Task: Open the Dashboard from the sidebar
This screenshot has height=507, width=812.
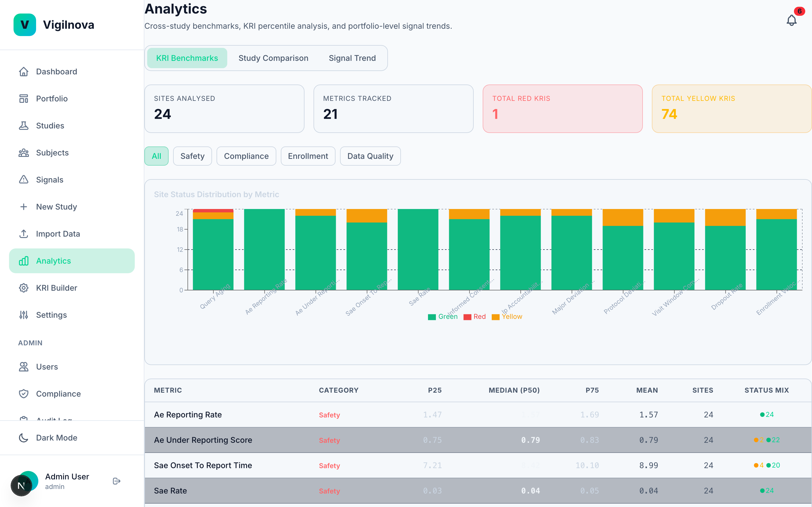Action: tap(56, 72)
